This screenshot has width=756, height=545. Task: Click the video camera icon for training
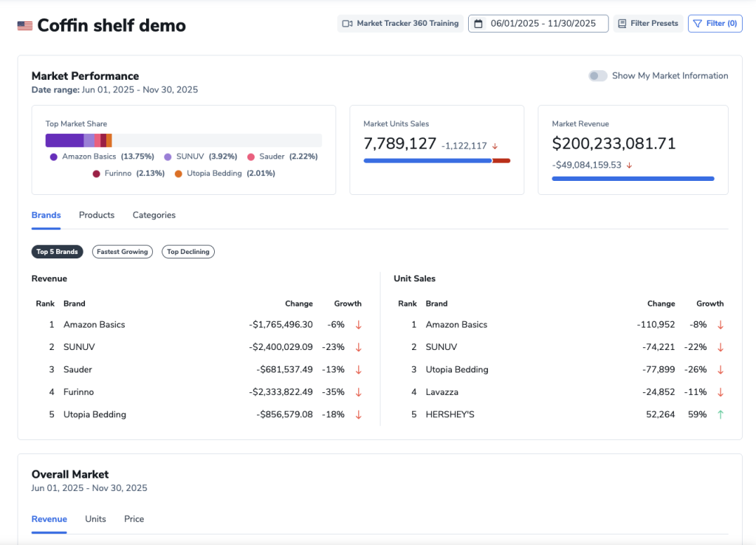(348, 24)
